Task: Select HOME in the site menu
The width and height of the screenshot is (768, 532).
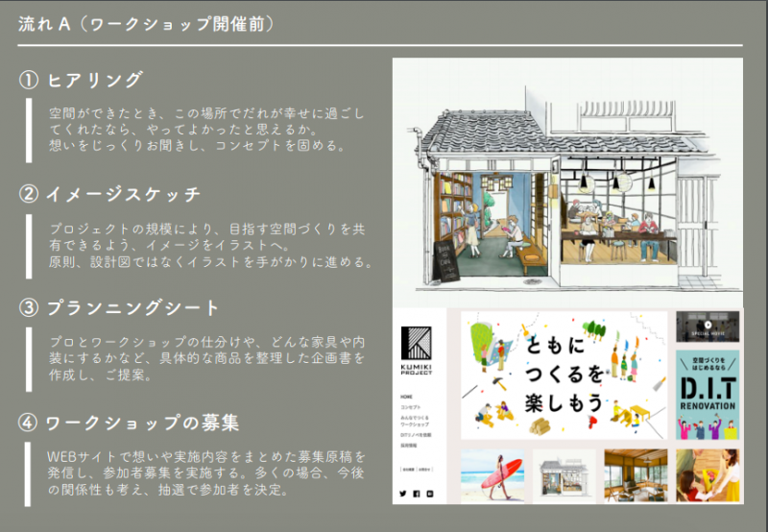Action: tap(405, 396)
